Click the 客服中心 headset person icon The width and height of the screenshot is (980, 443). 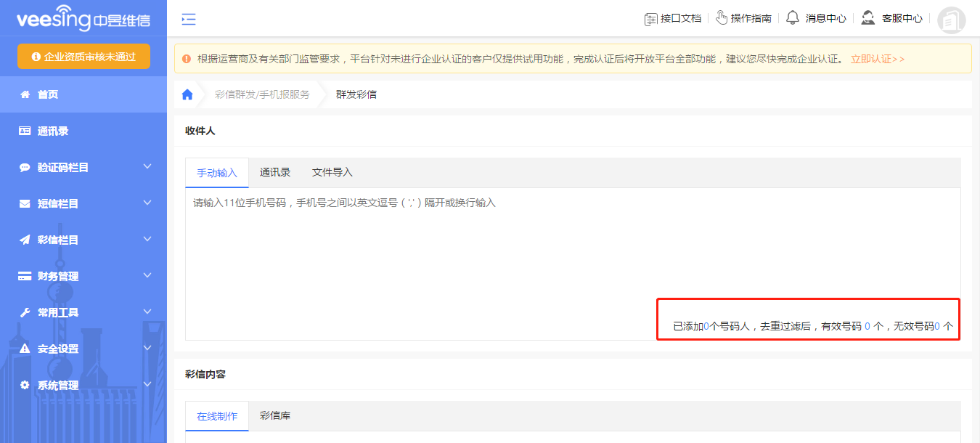867,18
